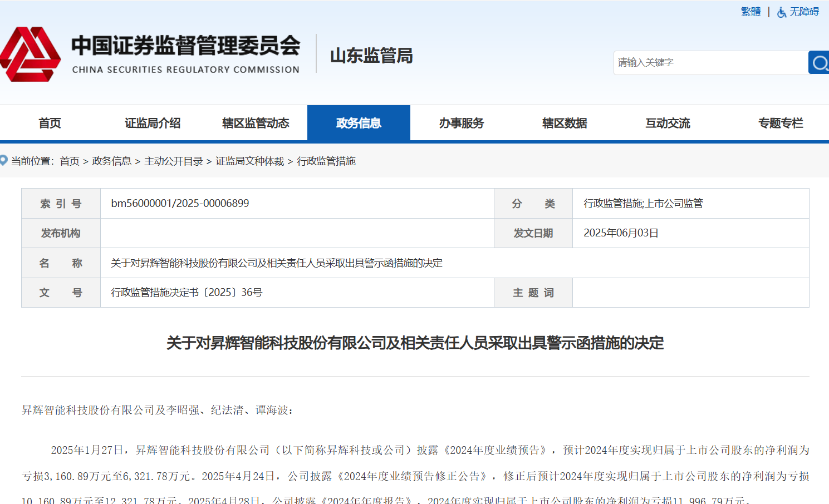Open the 互动交流 navigation tab

pos(668,123)
